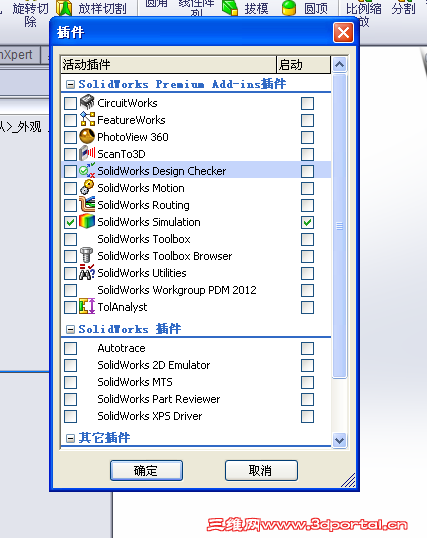The height and width of the screenshot is (538, 427).
Task: Click scrollbar down arrow in add-ins list
Action: (x=339, y=440)
